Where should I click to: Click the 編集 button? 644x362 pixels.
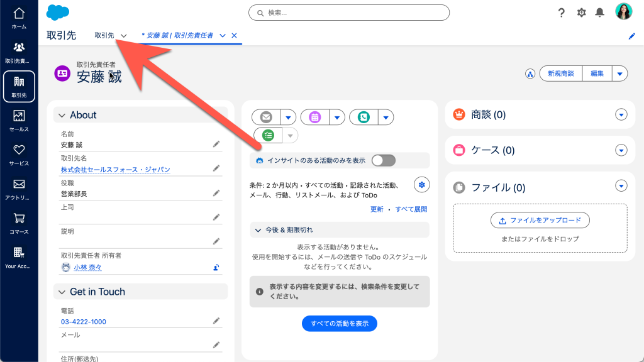597,74
